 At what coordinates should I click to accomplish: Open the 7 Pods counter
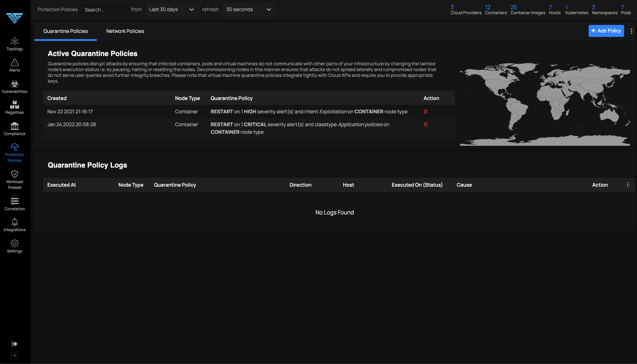click(x=626, y=10)
